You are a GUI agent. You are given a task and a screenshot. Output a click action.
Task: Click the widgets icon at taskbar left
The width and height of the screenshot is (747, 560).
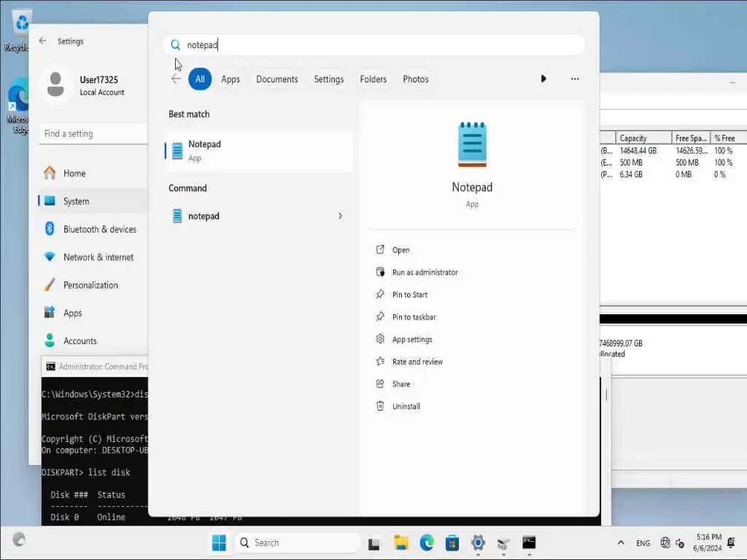(19, 540)
